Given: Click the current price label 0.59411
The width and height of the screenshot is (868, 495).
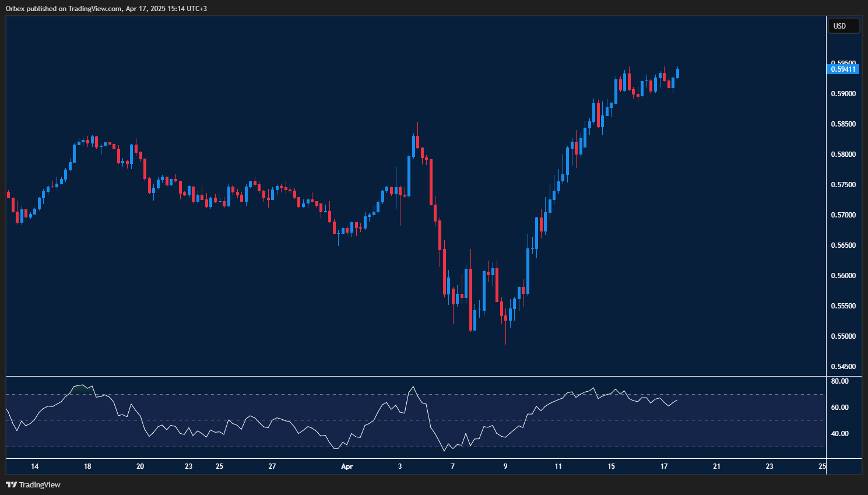Looking at the screenshot, I should point(843,69).
